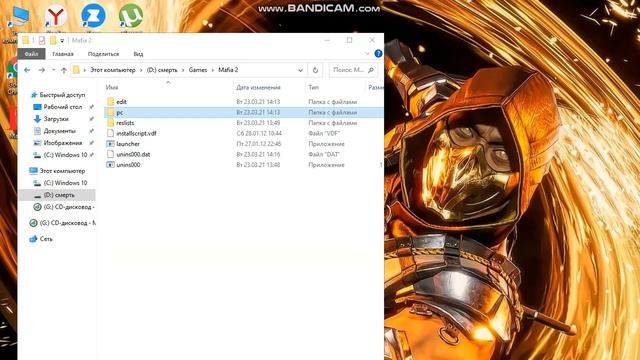
Task: Open Документы in sidebar
Action: pyautogui.click(x=60, y=131)
